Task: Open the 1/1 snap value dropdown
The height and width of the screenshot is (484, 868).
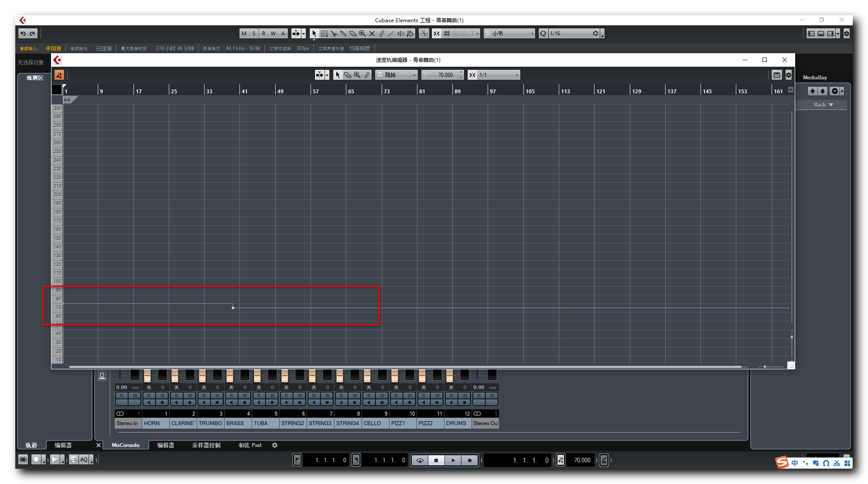Action: pos(499,75)
